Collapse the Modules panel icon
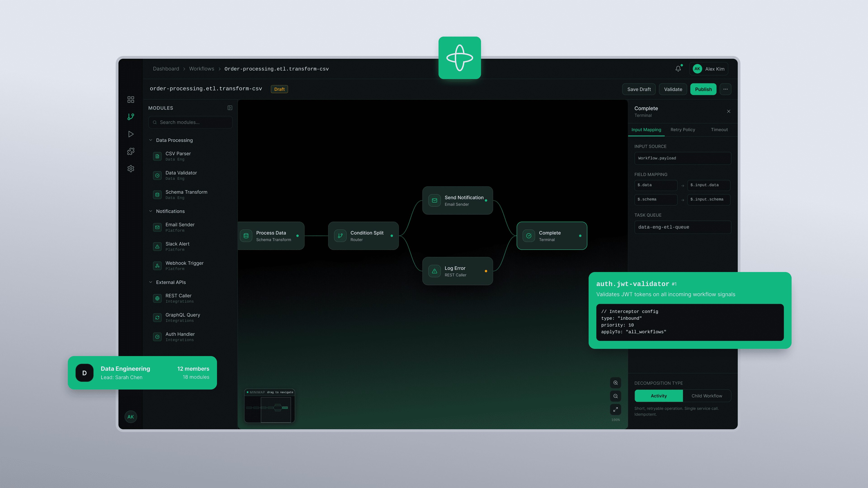 pyautogui.click(x=230, y=108)
